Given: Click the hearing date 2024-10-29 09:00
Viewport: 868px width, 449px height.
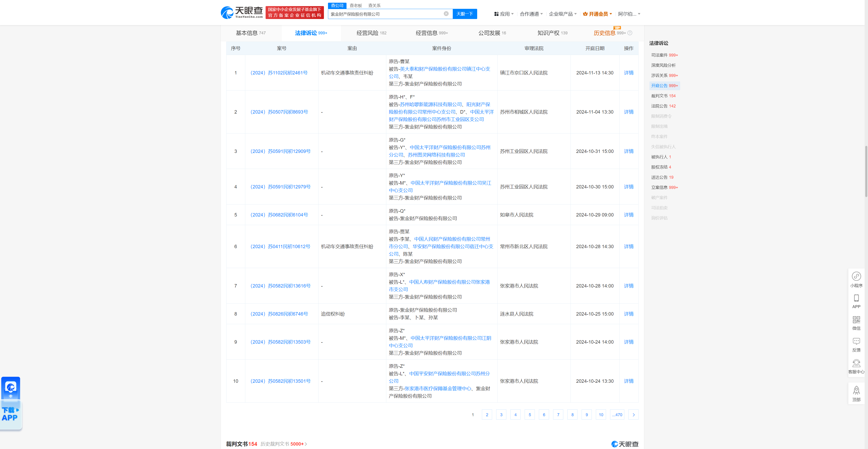Looking at the screenshot, I should [x=595, y=215].
